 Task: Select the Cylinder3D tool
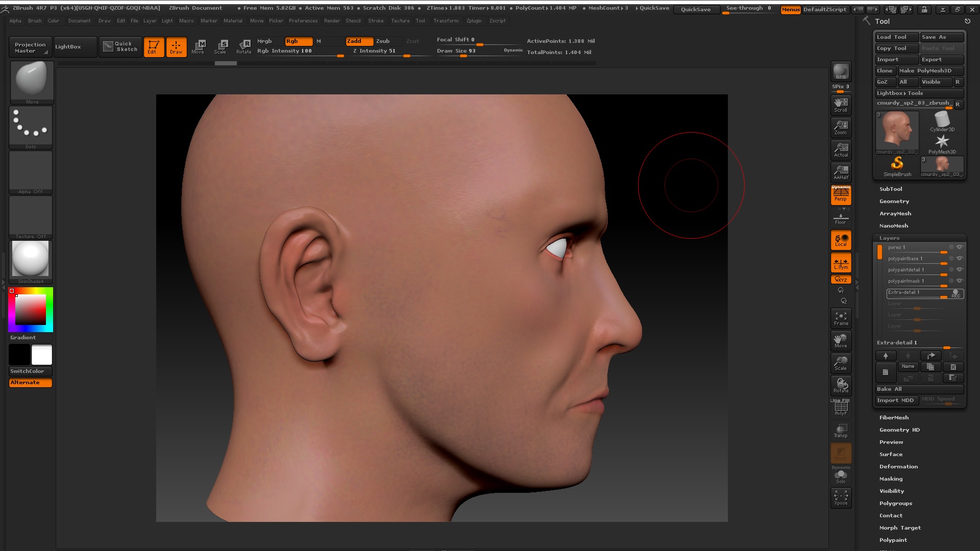(942, 122)
